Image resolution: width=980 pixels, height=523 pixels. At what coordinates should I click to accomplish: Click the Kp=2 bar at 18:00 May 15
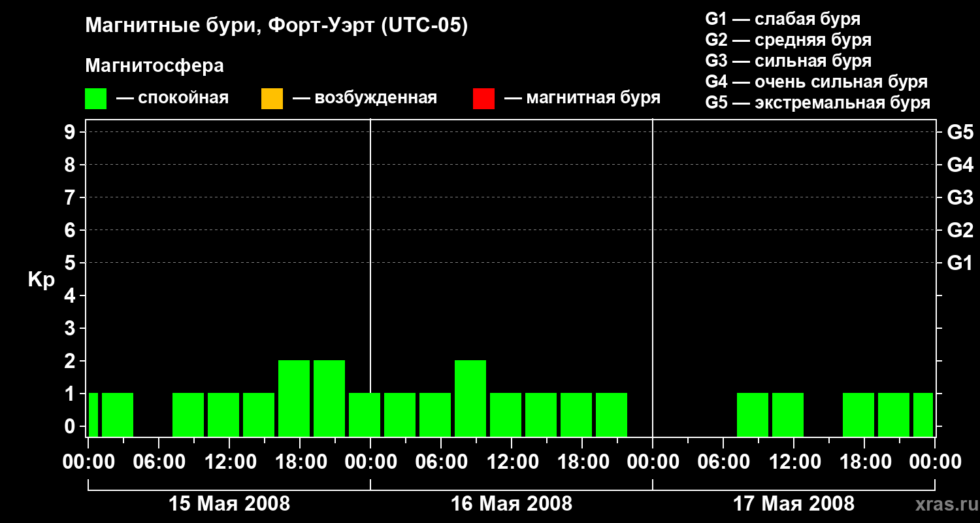click(x=294, y=398)
